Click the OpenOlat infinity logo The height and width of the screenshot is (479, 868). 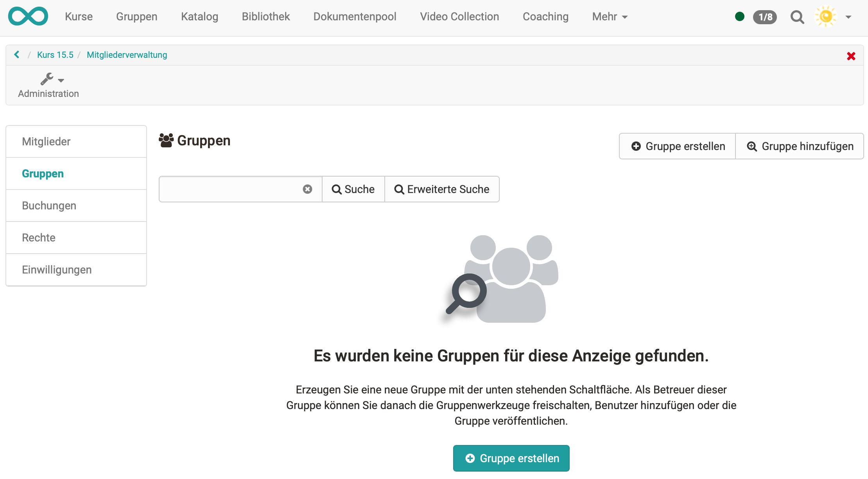point(28,16)
